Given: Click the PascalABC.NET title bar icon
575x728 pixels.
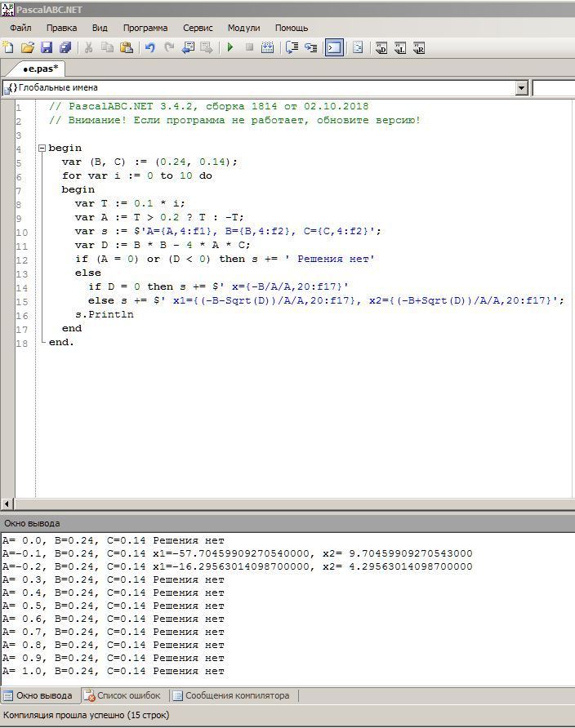Looking at the screenshot, I should [x=8, y=9].
